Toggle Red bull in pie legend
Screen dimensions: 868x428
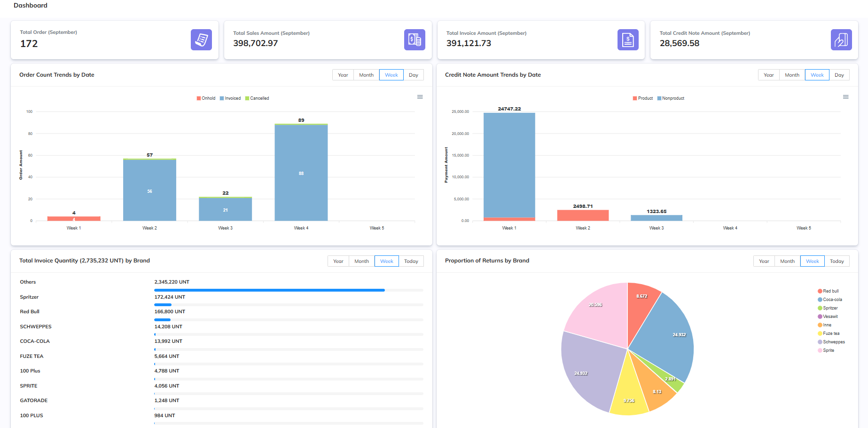[828, 291]
